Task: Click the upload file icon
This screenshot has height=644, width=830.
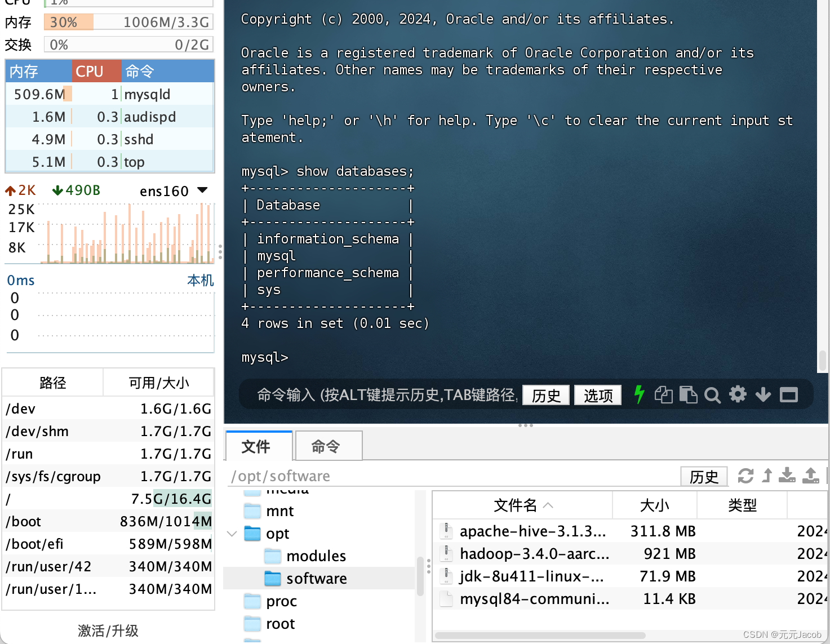Action: pos(811,476)
